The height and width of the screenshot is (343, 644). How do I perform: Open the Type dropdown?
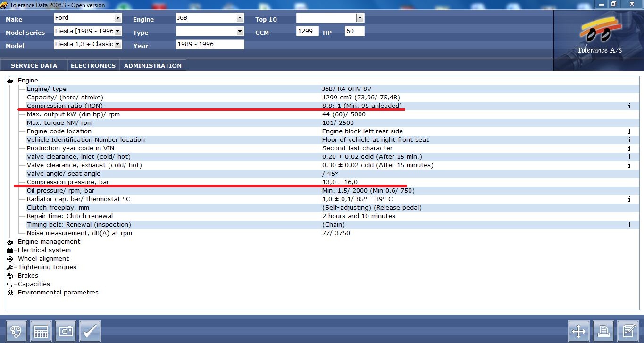pos(240,31)
